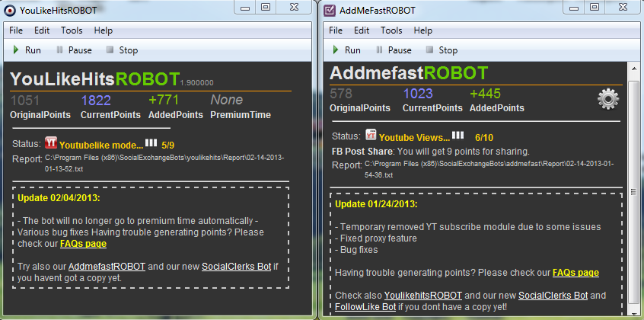Open Help menu in YouLikeHitsROBOT window
The image size is (644, 320).
[103, 30]
